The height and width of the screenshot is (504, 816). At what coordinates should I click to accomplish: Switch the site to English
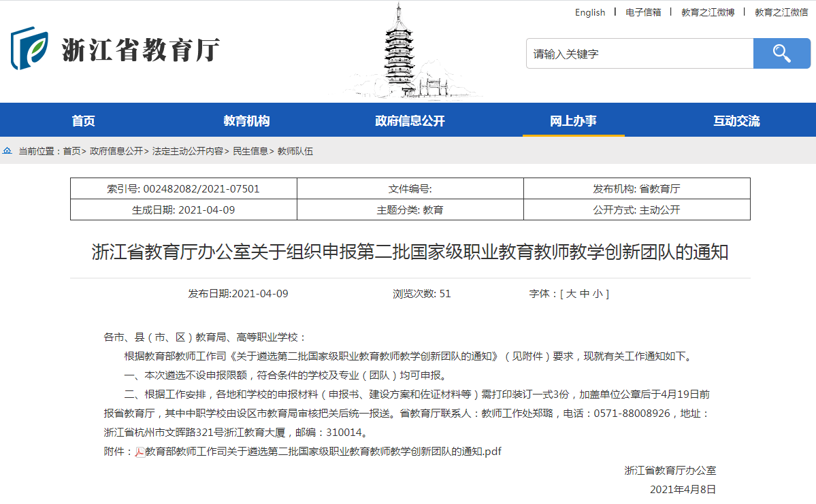pyautogui.click(x=589, y=12)
